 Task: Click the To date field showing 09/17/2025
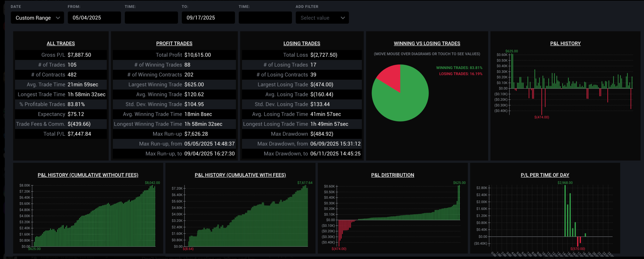(x=208, y=18)
